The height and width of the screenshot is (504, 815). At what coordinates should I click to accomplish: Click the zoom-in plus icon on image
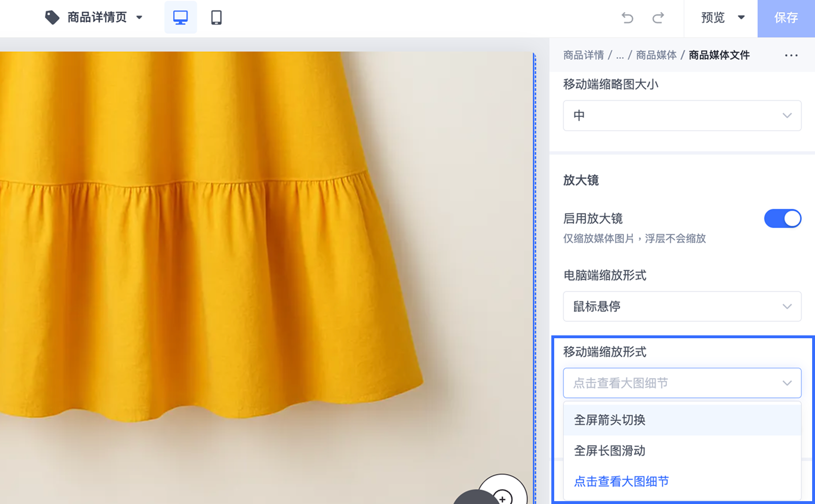point(502,499)
